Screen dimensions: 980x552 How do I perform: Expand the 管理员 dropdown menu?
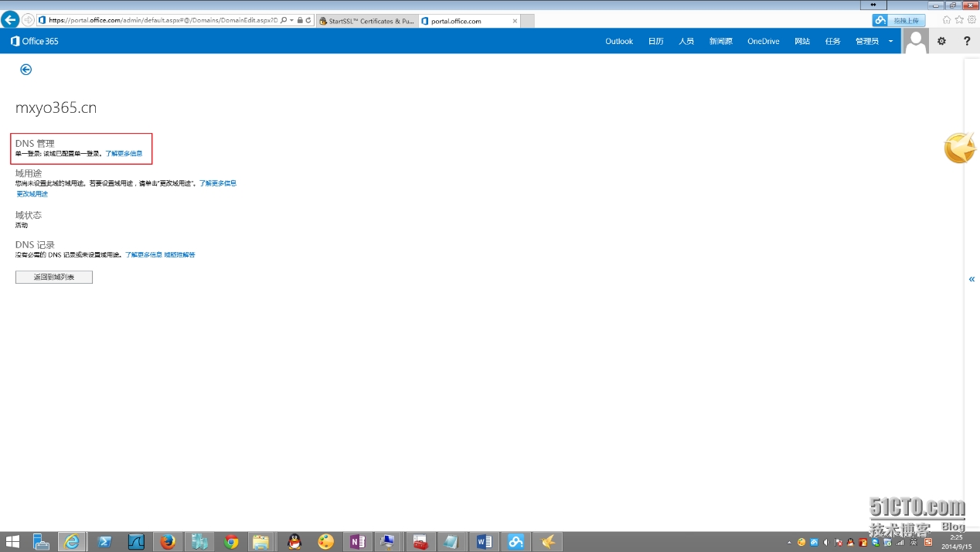pos(890,42)
